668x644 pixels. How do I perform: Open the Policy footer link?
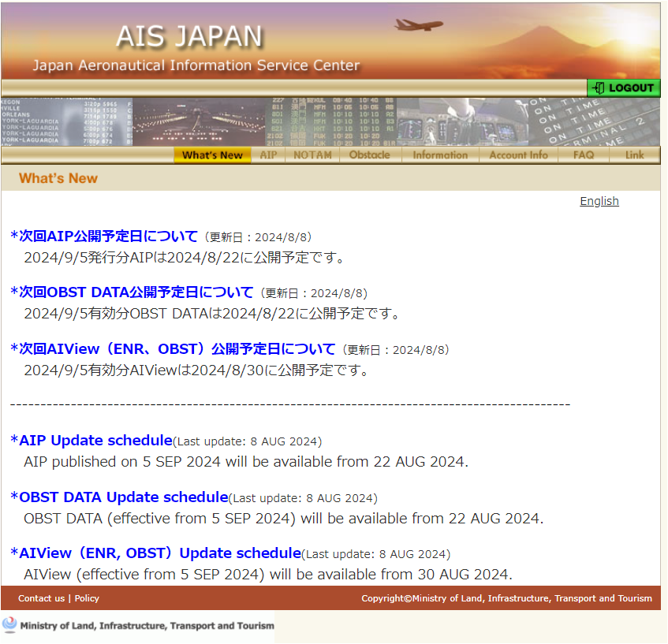(x=87, y=598)
